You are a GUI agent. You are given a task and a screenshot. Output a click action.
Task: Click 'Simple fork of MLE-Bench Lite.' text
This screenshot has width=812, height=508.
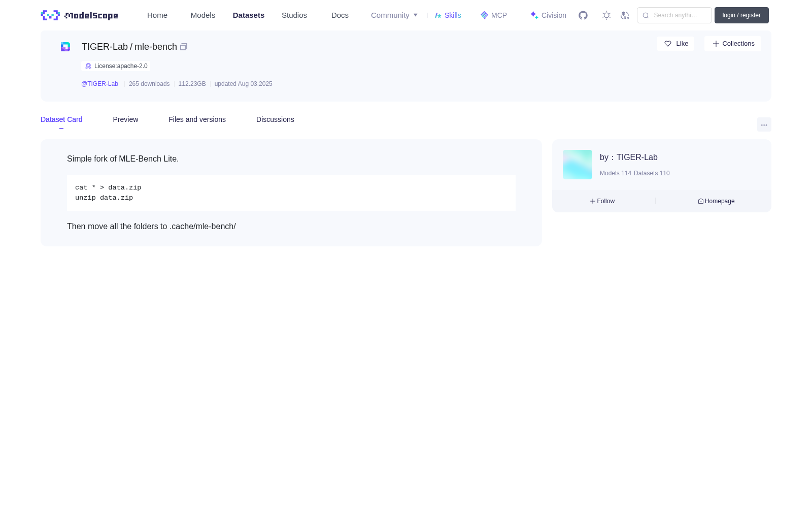click(123, 159)
